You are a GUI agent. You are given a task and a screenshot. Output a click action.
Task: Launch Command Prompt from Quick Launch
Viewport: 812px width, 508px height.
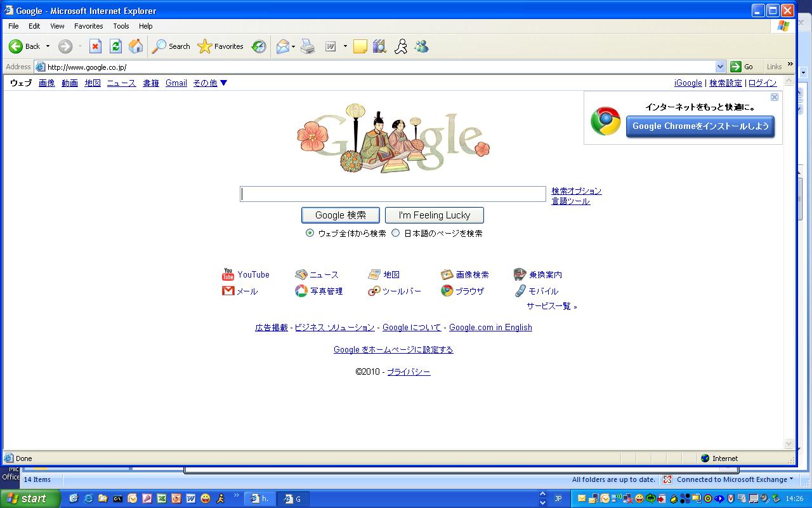(117, 498)
